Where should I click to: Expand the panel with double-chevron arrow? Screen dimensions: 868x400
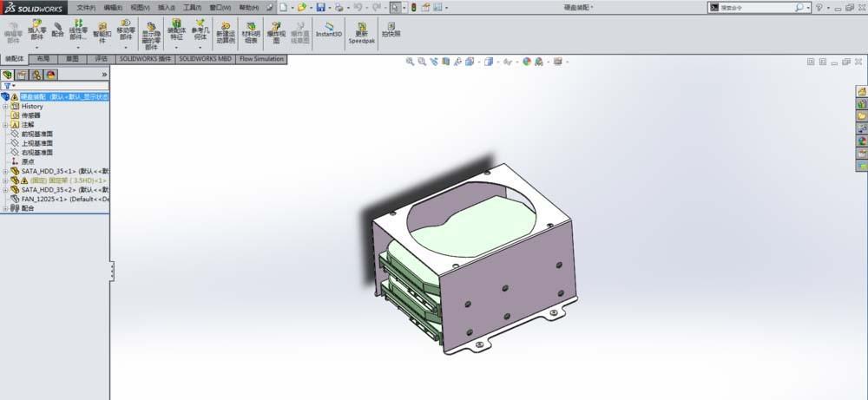(x=104, y=74)
